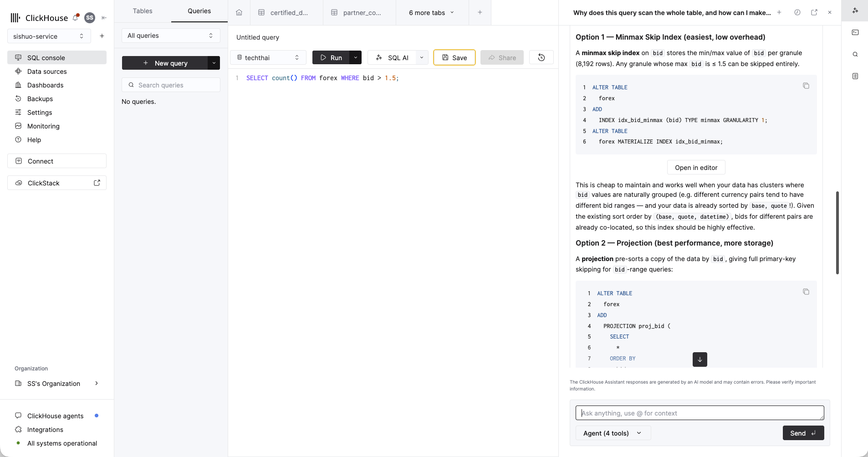868x457 pixels.
Task: Open the Help section
Action: pyautogui.click(x=57, y=139)
